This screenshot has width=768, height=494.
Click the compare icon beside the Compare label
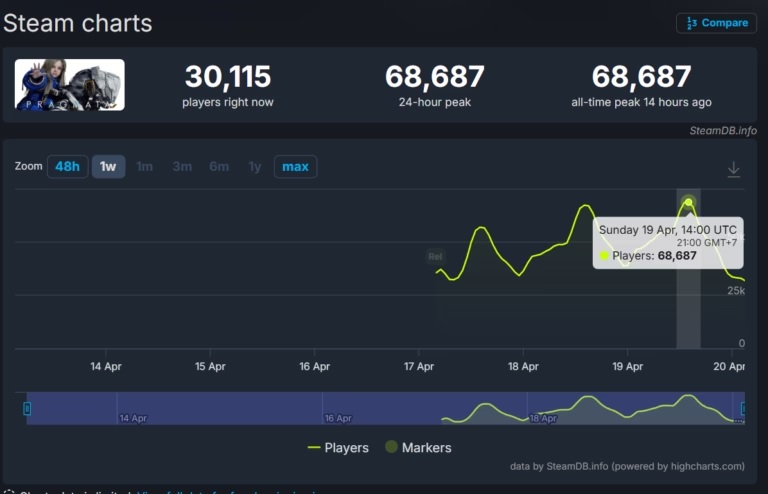[x=690, y=23]
